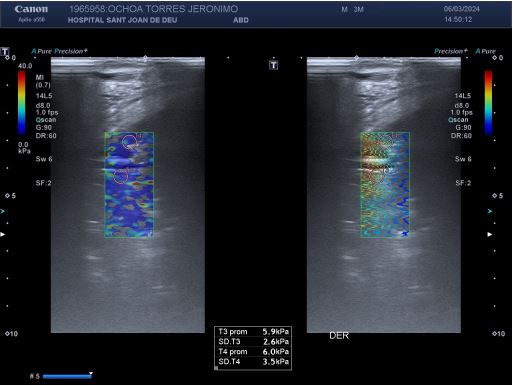Image resolution: width=513 pixels, height=387 pixels.
Task: Click the white filled arrow marker on right scale
Action: (x=490, y=234)
